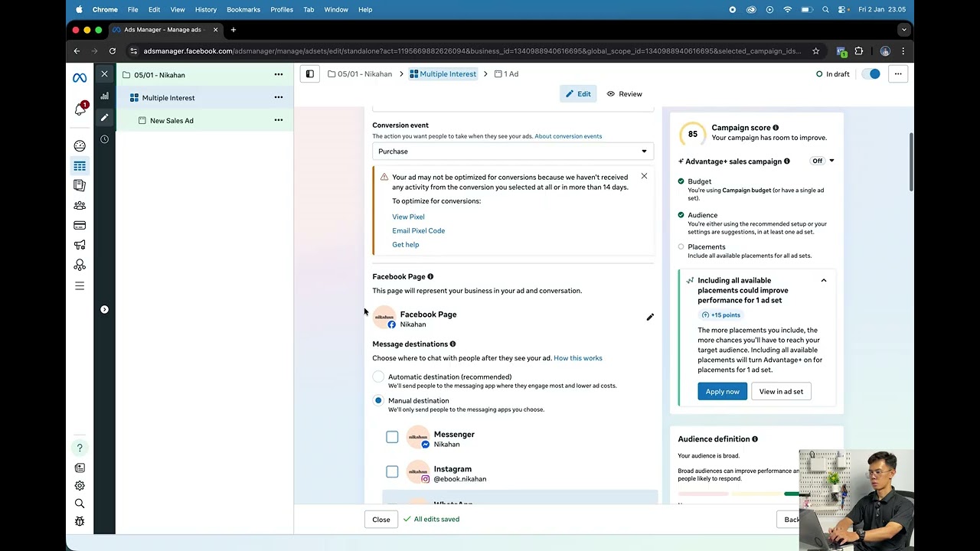Select New Sales Ad in tree
The image size is (980, 551).
point(171,120)
